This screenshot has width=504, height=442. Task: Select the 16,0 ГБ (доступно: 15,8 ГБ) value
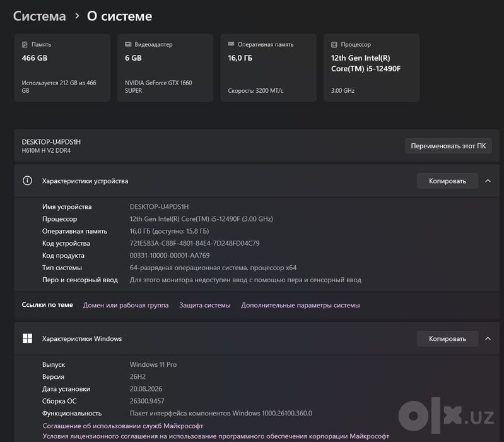click(169, 231)
